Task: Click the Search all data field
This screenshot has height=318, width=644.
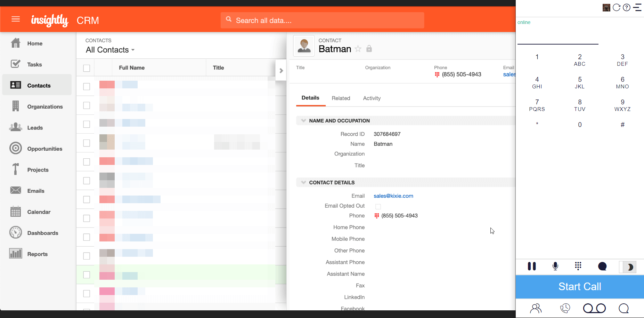Action: (x=322, y=21)
